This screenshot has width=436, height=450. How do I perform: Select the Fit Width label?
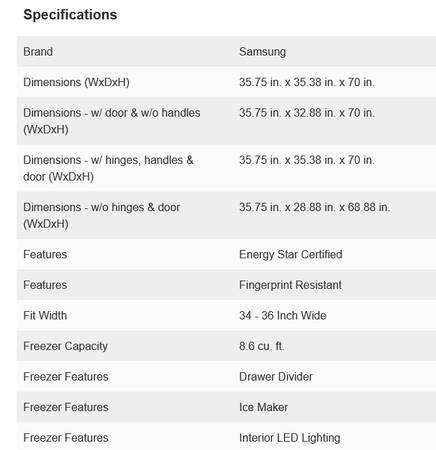point(45,316)
